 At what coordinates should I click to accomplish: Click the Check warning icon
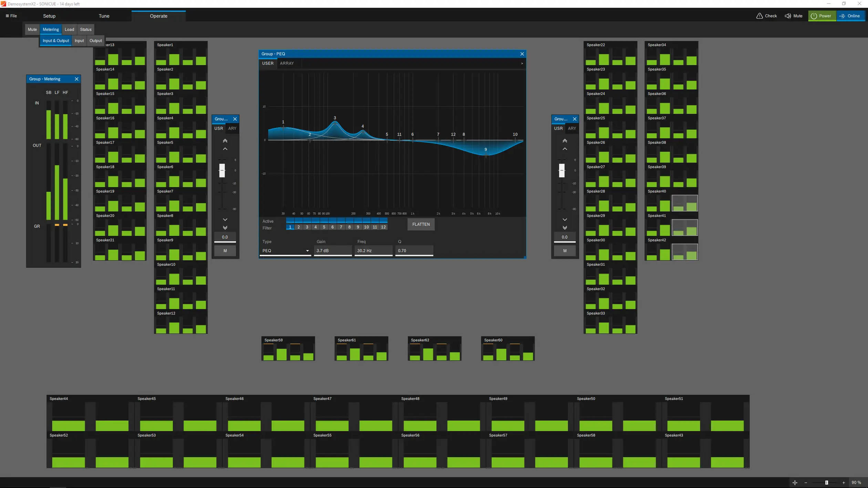click(x=759, y=16)
